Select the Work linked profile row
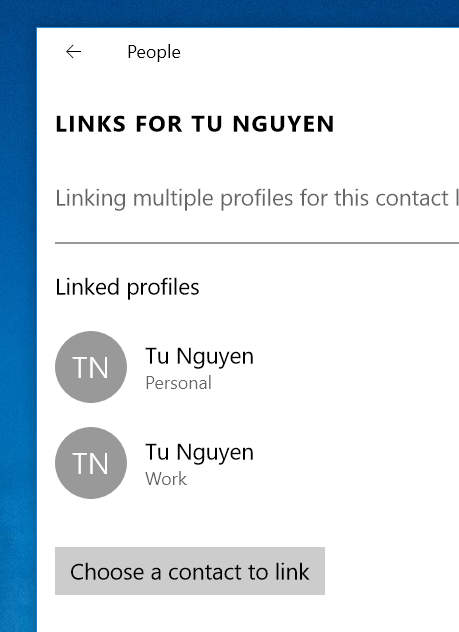This screenshot has height=632, width=459. (x=257, y=463)
